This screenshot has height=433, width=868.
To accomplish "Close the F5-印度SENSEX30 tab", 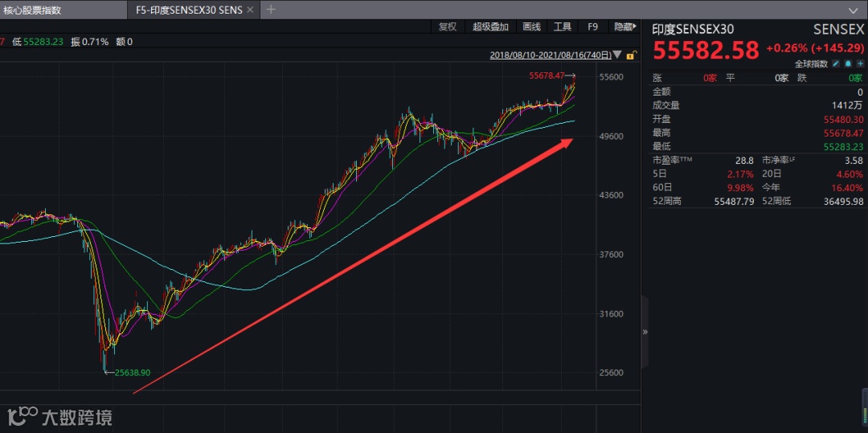I will pyautogui.click(x=250, y=10).
